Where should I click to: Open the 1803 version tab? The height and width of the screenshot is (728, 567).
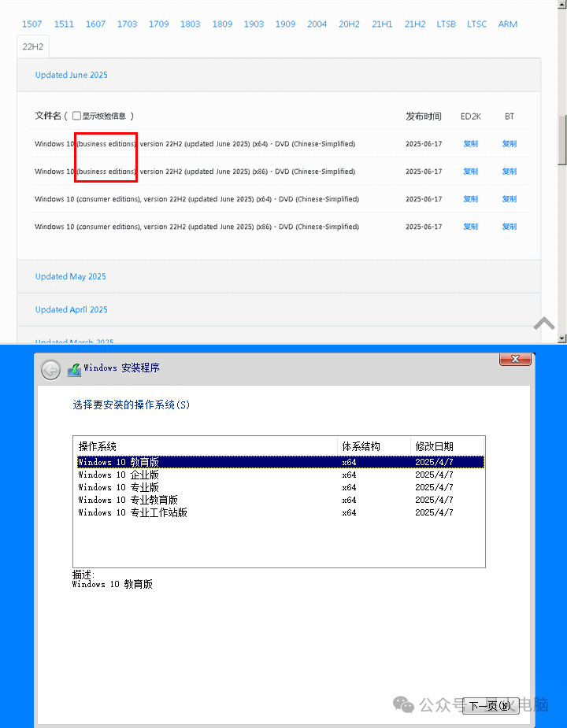click(x=190, y=24)
